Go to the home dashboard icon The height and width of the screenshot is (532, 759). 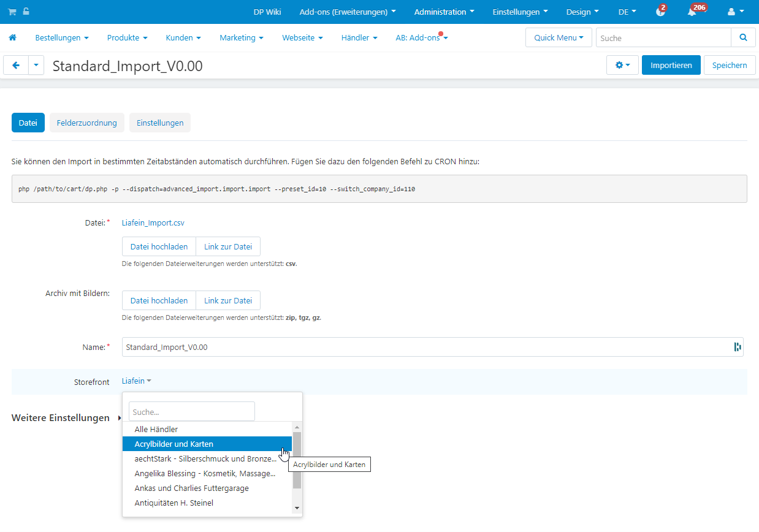click(x=12, y=38)
